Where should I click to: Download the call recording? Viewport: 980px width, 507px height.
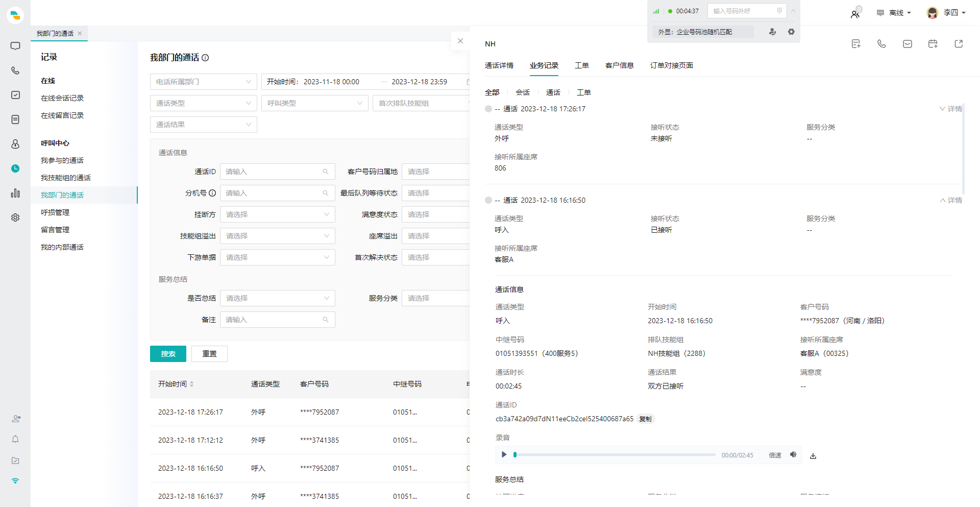pyautogui.click(x=813, y=455)
